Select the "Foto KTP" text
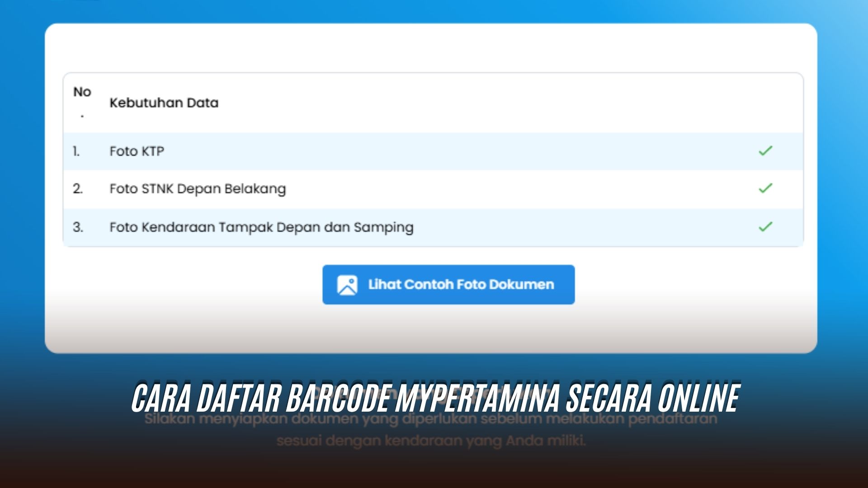This screenshot has height=488, width=868. click(x=137, y=151)
